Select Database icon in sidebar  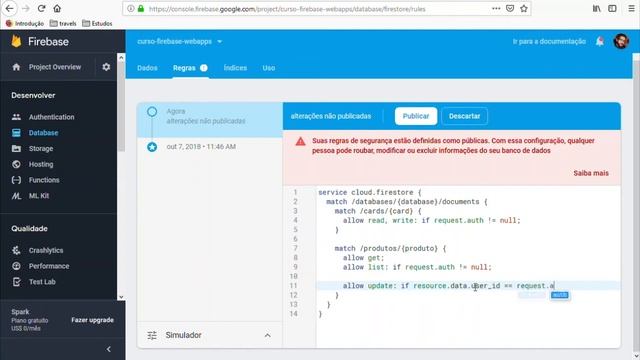pos(16,133)
